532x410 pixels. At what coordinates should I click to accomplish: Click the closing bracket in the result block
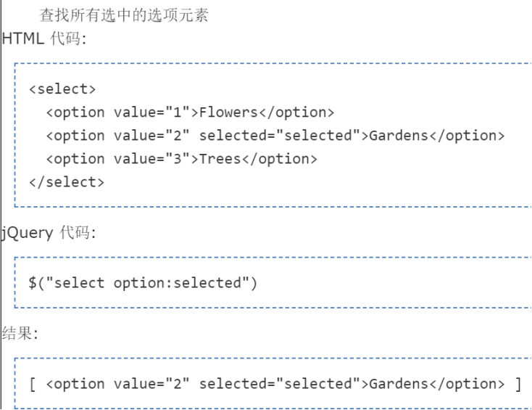point(518,384)
